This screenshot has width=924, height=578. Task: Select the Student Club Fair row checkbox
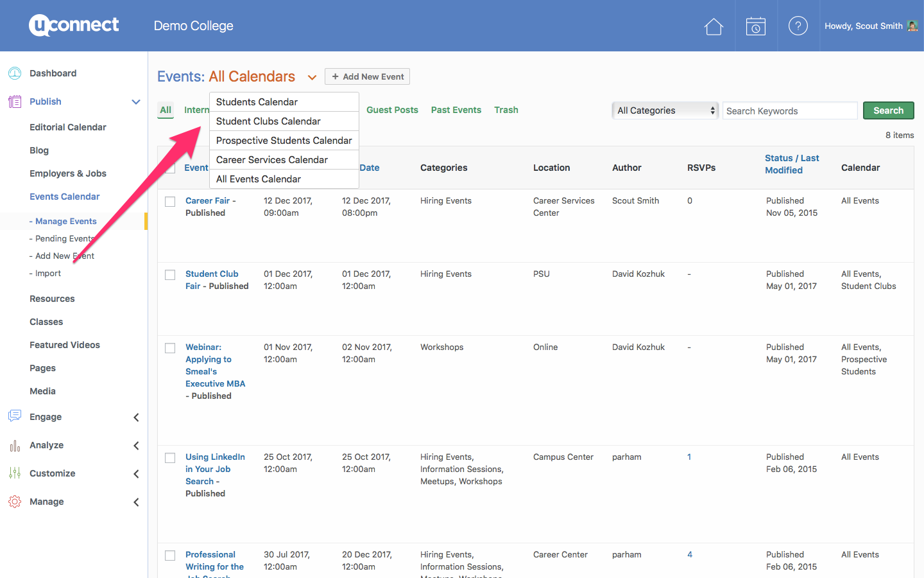(x=170, y=275)
